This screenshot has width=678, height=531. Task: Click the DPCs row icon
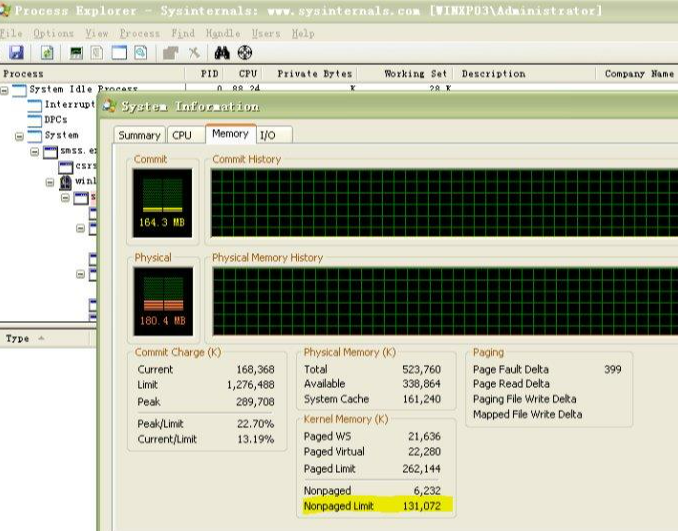point(35,120)
